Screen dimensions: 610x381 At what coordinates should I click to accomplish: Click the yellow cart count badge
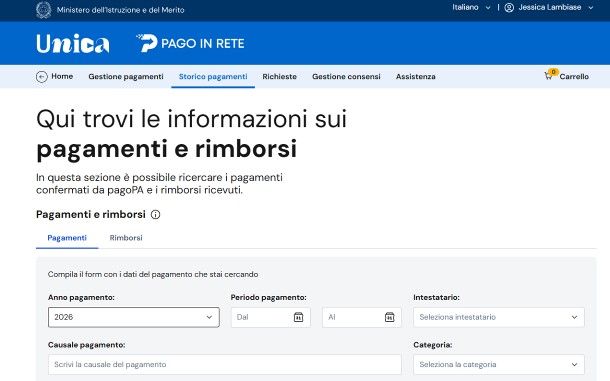[553, 72]
